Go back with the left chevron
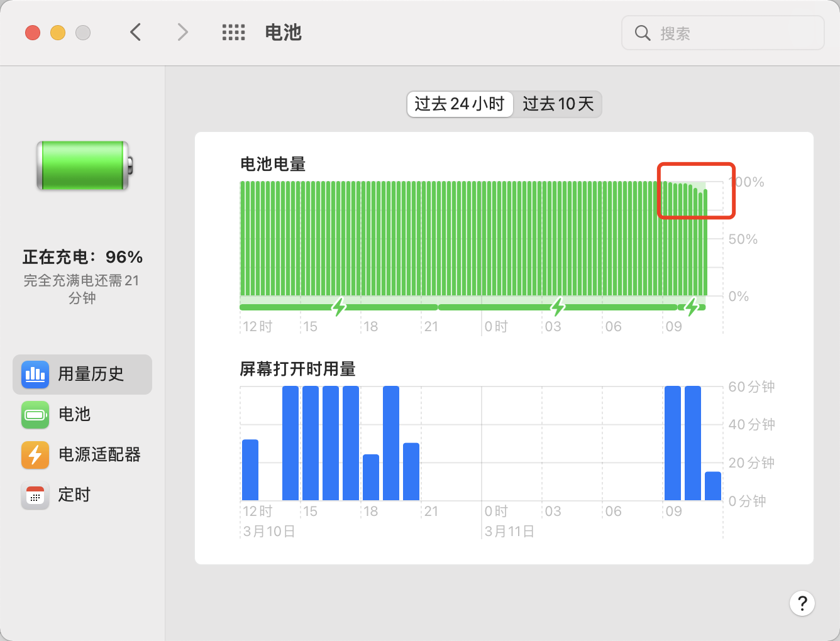 135,33
